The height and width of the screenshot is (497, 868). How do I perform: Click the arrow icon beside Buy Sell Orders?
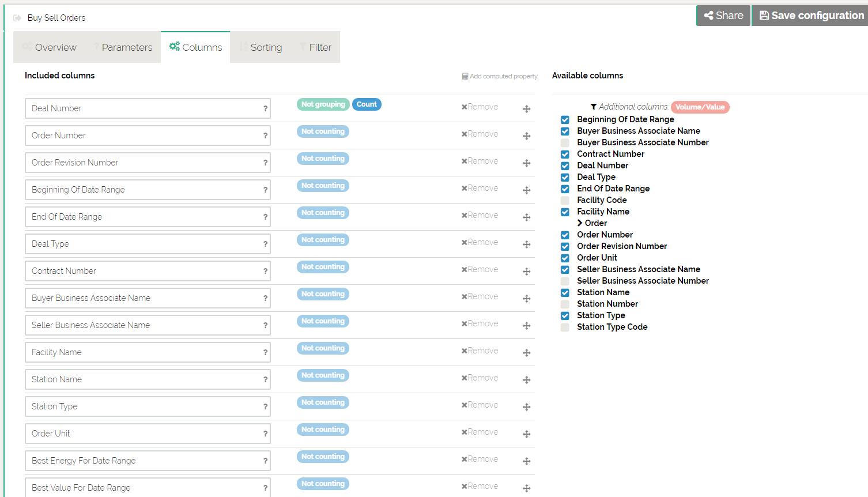[x=17, y=18]
